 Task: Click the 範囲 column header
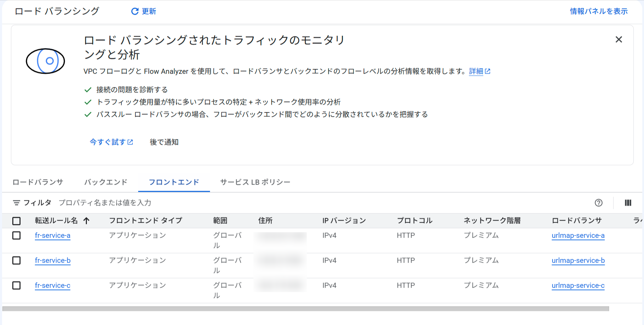click(220, 221)
